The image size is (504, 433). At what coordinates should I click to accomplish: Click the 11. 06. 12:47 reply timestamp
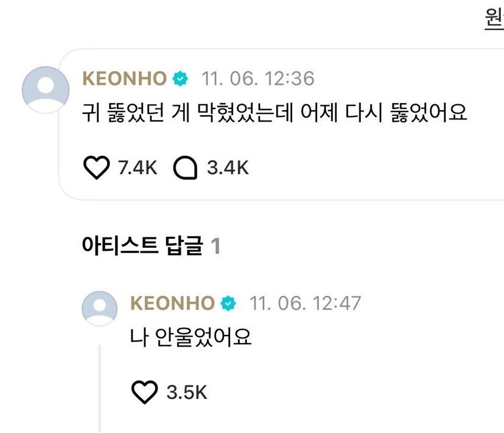pyautogui.click(x=306, y=303)
